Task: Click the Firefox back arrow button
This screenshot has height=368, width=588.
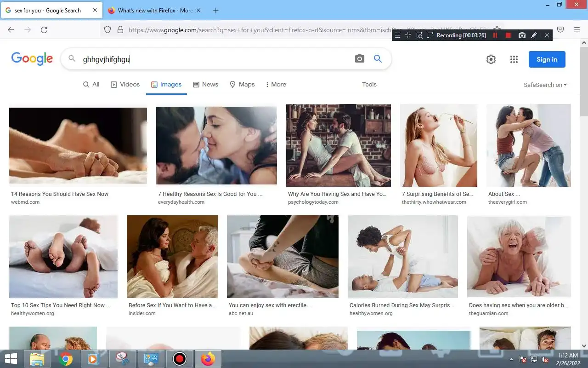Action: tap(11, 29)
